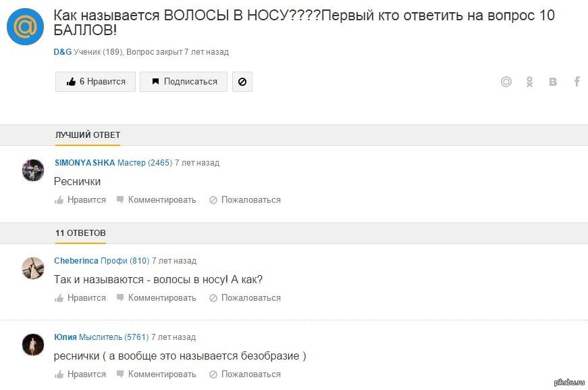Like the question with 6 Нравится button

point(95,82)
